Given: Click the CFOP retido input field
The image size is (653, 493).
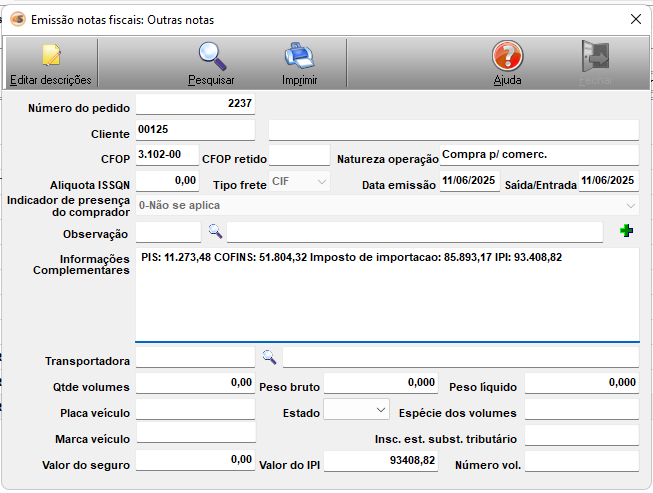Looking at the screenshot, I should pyautogui.click(x=299, y=156).
